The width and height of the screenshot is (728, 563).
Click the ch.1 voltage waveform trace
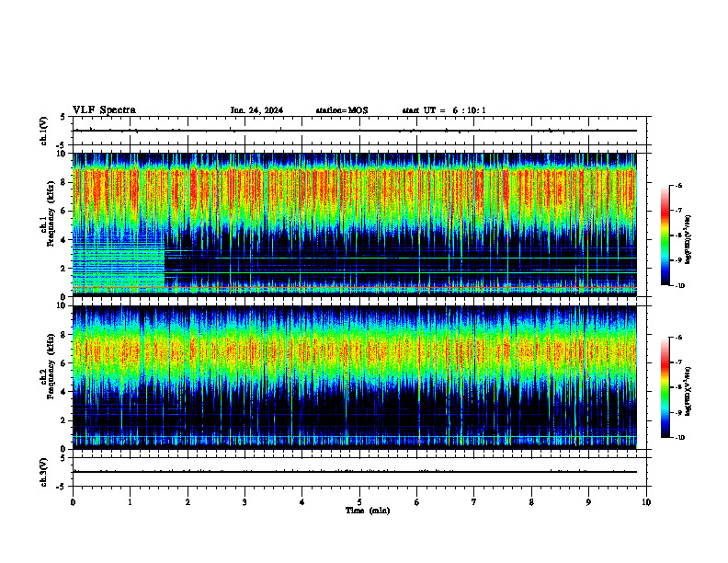pos(355,131)
